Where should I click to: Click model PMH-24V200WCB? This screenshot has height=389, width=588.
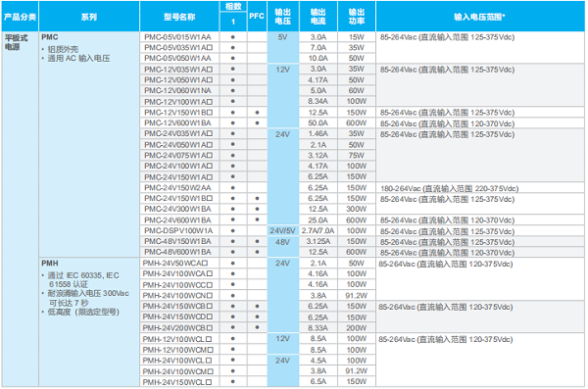tap(177, 328)
